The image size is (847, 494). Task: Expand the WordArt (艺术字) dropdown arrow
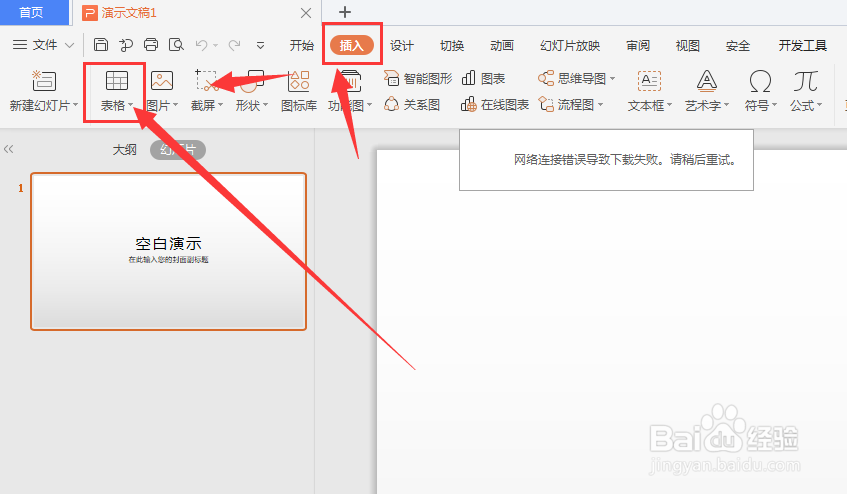727,105
